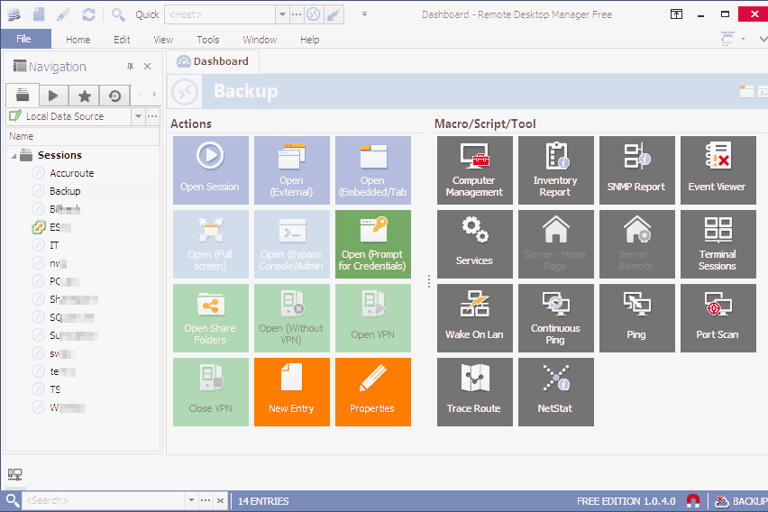The width and height of the screenshot is (768, 512).
Task: Select the Dashboard tab
Action: pyautogui.click(x=213, y=61)
